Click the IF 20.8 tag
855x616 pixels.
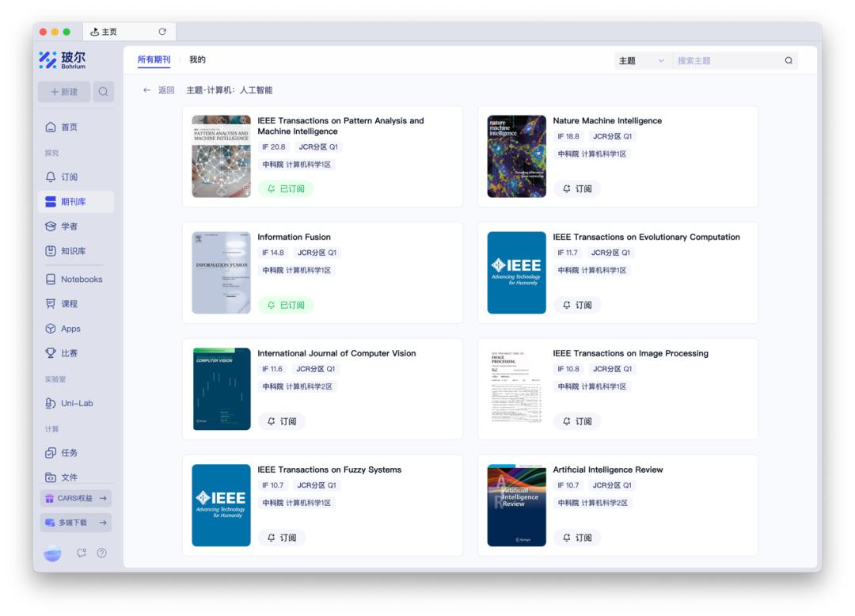point(274,146)
